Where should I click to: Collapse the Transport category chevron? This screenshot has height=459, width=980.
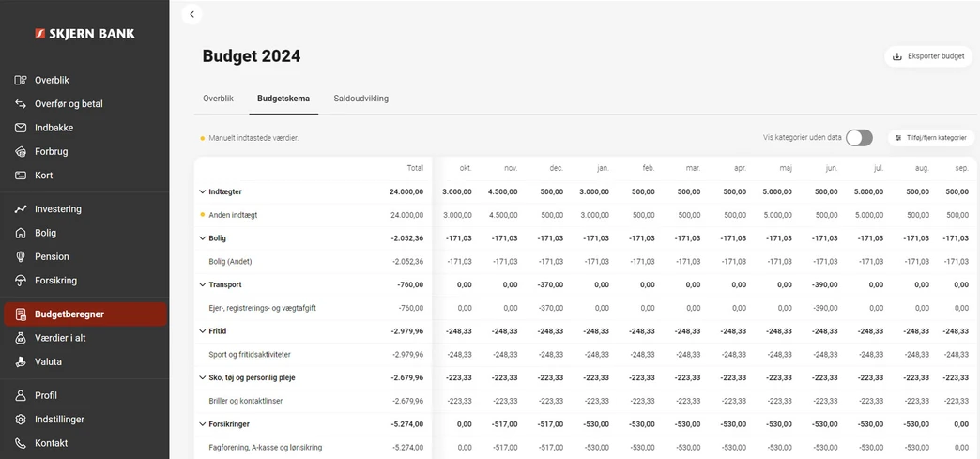click(x=202, y=284)
